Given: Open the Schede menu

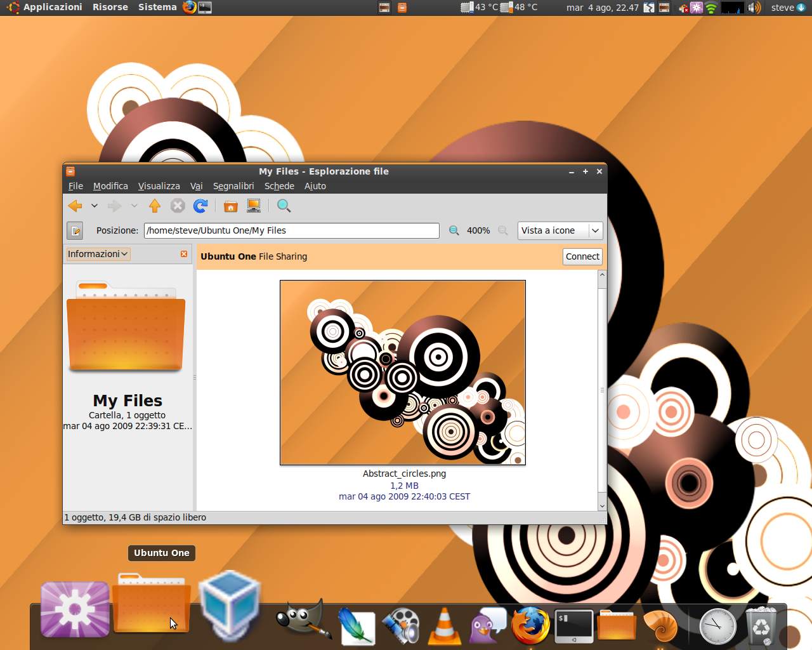Looking at the screenshot, I should point(279,186).
